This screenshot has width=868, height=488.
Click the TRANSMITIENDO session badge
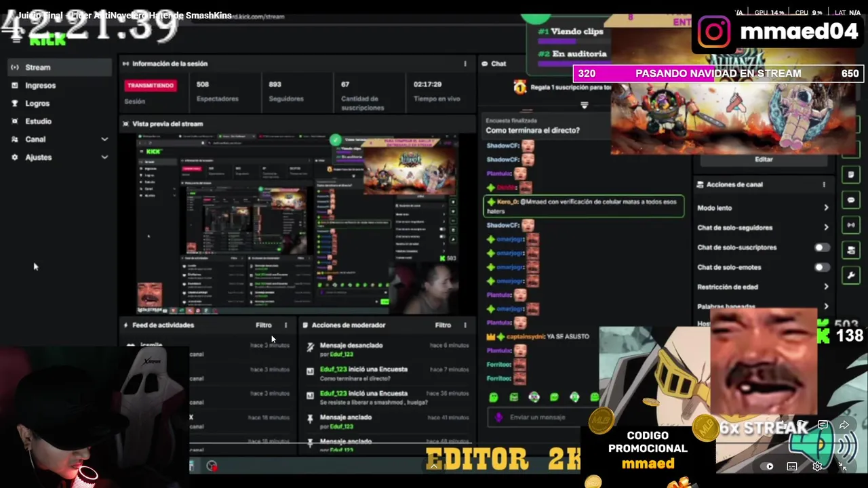151,85
